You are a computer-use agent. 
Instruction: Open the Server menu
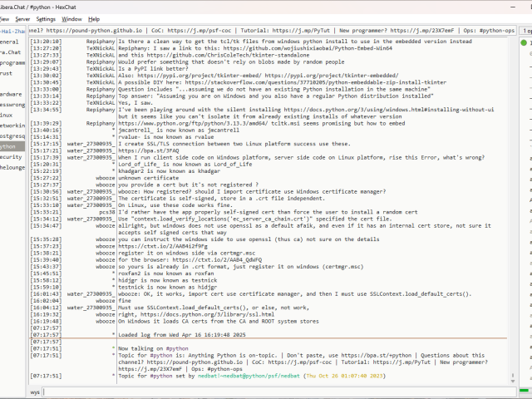coord(22,18)
